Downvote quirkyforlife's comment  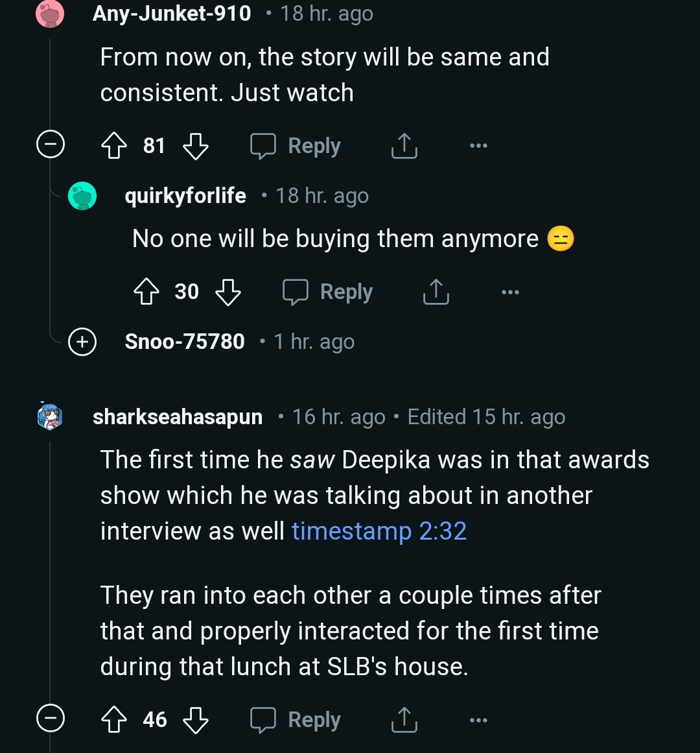(229, 292)
